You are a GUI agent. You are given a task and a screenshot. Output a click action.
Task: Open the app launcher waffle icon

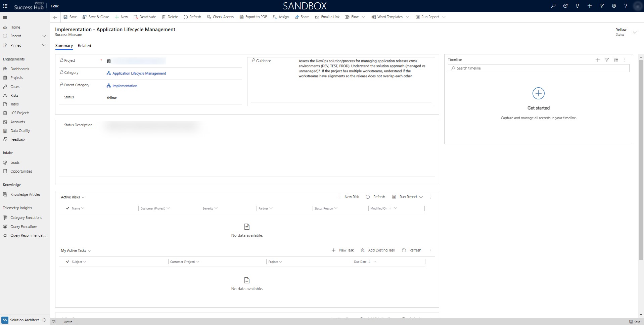click(5, 6)
